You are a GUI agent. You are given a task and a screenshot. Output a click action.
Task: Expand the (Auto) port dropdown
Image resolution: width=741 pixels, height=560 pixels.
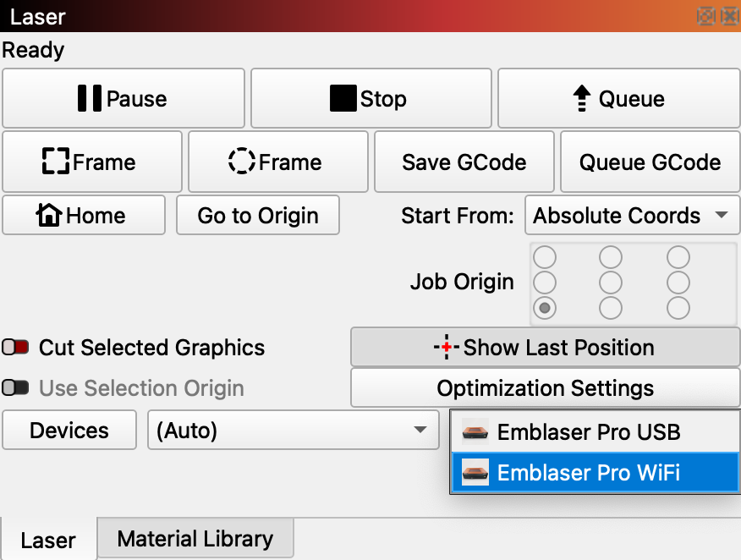pos(293,431)
